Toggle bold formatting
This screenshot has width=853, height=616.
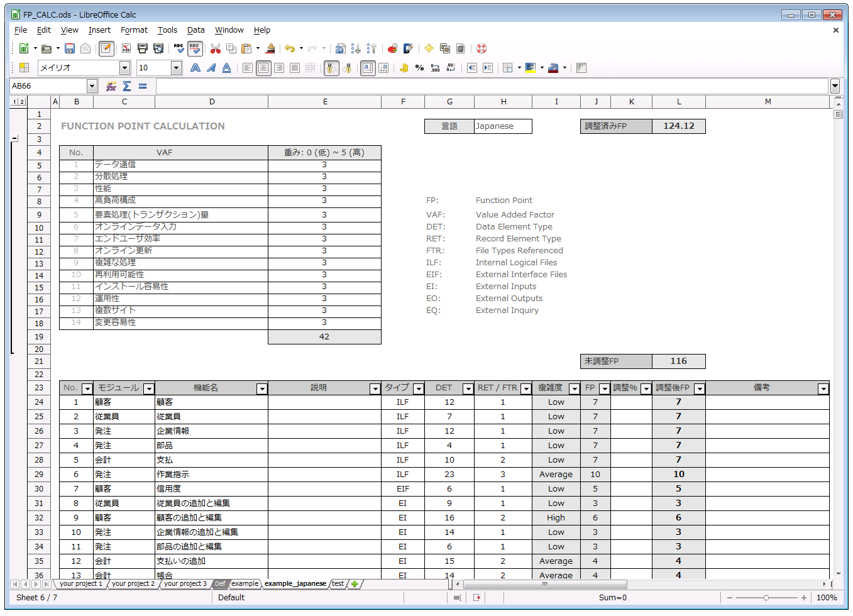point(195,68)
